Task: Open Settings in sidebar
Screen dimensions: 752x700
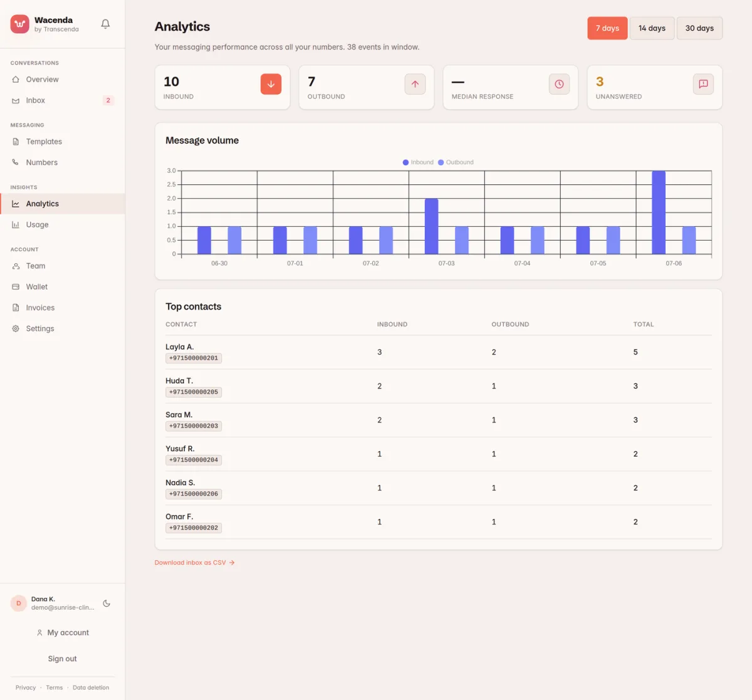Action: (63, 328)
